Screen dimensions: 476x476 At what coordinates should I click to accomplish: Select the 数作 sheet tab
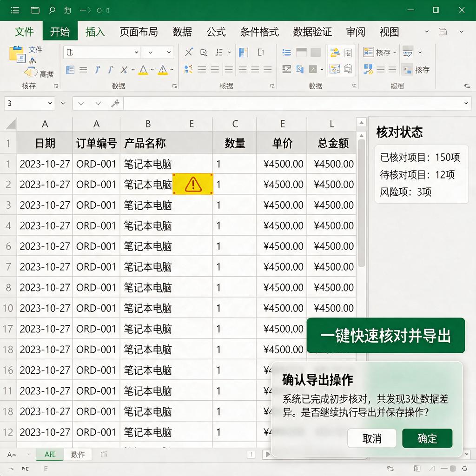78,455
